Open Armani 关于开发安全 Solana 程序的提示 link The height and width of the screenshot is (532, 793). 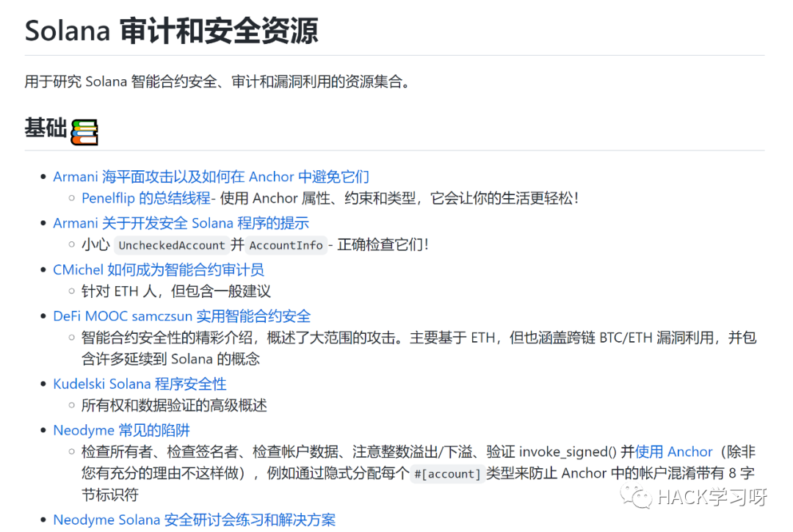coord(181,223)
